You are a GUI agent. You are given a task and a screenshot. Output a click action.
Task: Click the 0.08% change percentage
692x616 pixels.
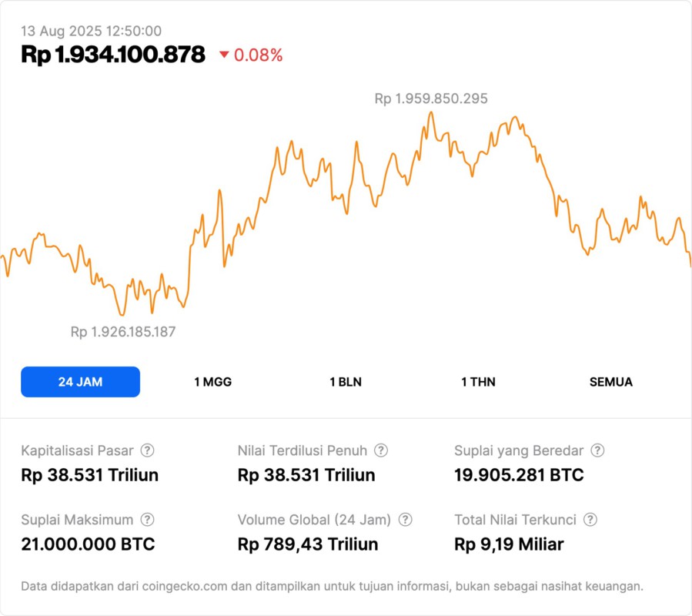(x=259, y=55)
